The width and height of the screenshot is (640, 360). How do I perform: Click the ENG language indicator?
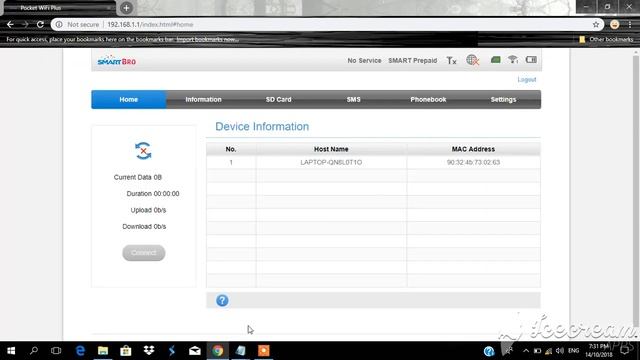(x=573, y=351)
